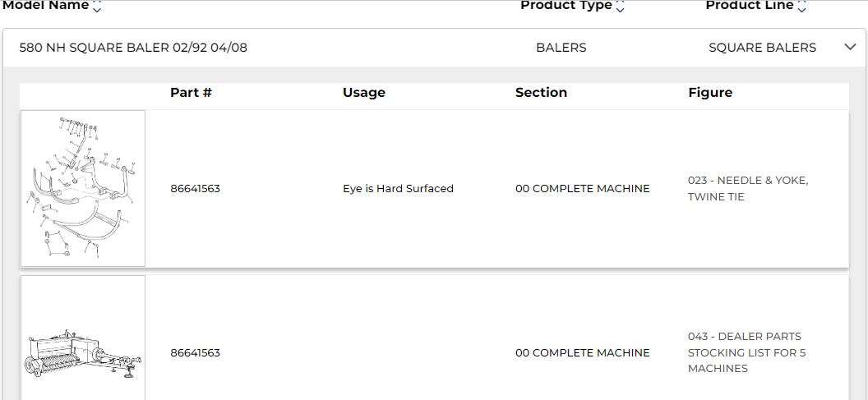Click the Product Line column header
The image size is (868, 400).
[749, 6]
